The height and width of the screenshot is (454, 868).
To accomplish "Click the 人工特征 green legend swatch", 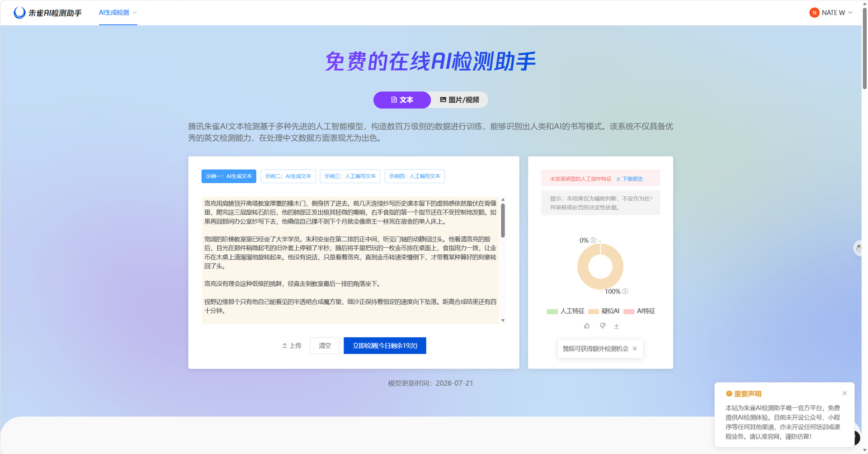I will pyautogui.click(x=552, y=312).
